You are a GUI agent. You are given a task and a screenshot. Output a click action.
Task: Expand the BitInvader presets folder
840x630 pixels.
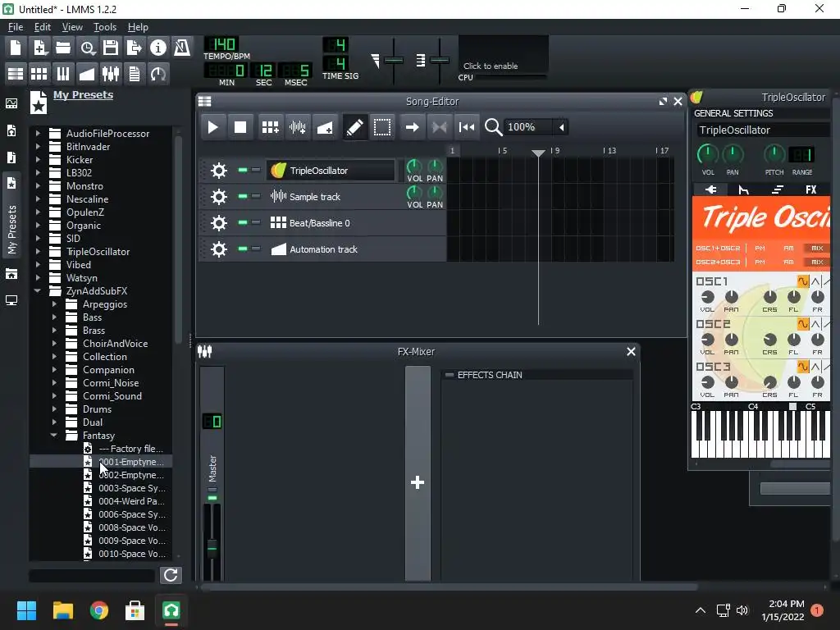[x=38, y=146]
